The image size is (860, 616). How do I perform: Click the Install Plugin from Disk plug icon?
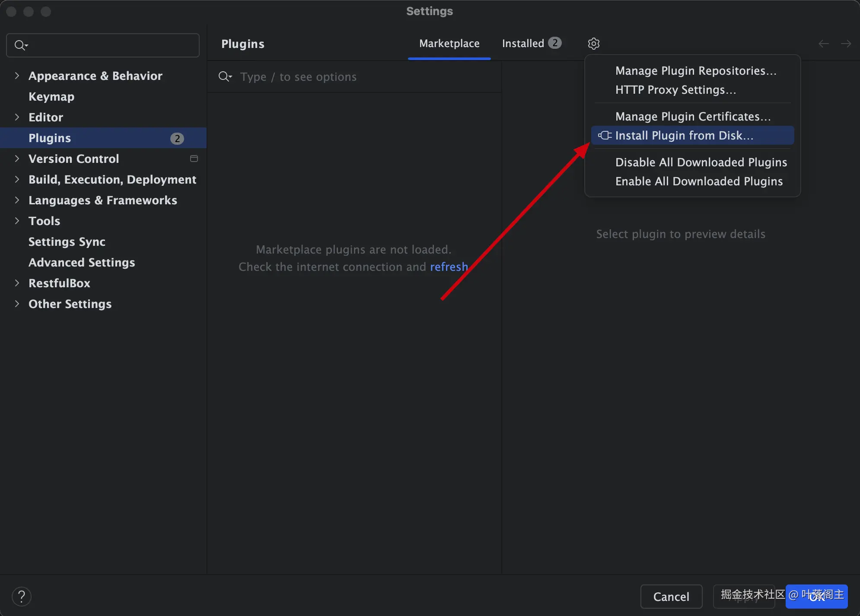tap(605, 136)
